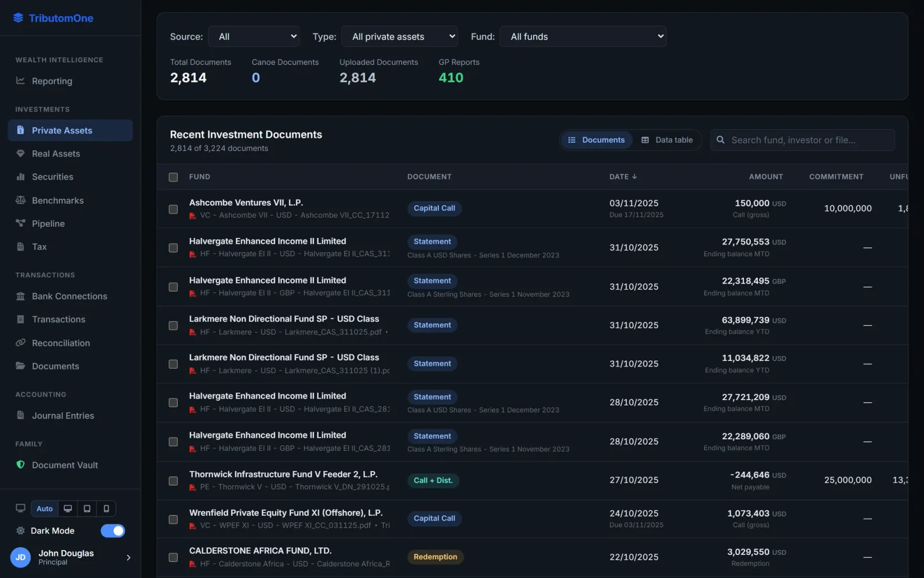Click the AMOUNT column header

pos(766,177)
